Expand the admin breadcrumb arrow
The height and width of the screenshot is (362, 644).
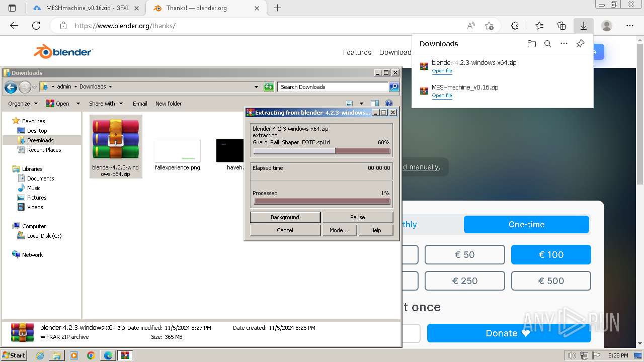click(75, 87)
